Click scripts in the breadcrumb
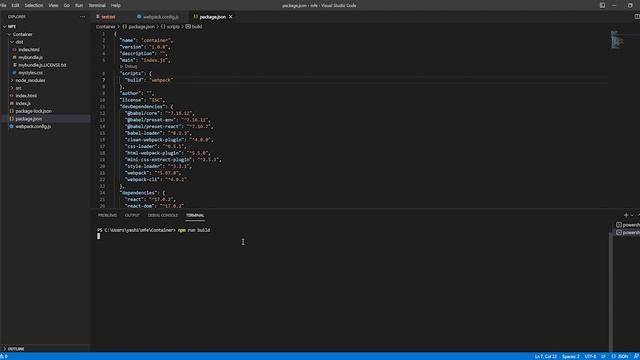 pyautogui.click(x=173, y=27)
